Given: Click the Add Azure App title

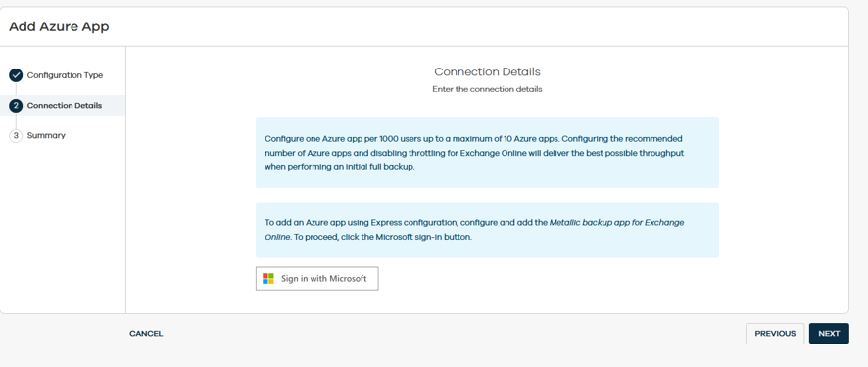Looking at the screenshot, I should tap(59, 26).
